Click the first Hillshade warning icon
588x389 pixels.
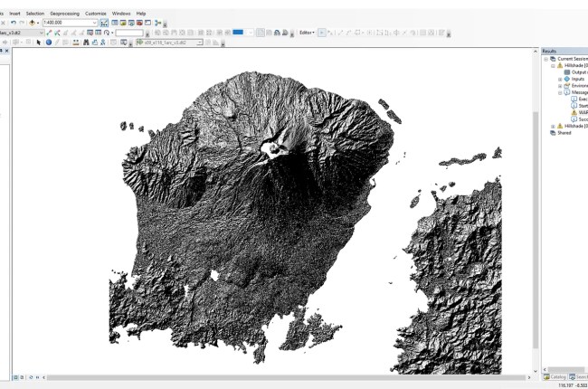click(560, 66)
